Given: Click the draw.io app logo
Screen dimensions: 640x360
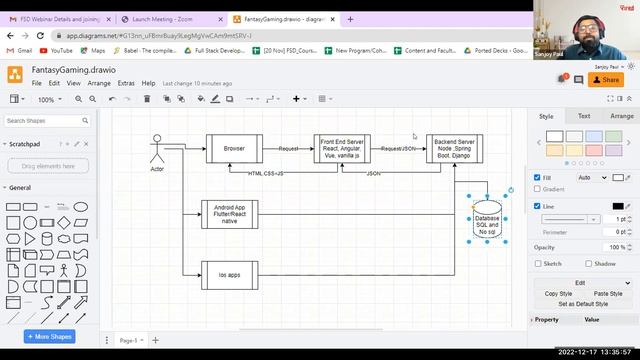Looking at the screenshot, I should point(15,75).
